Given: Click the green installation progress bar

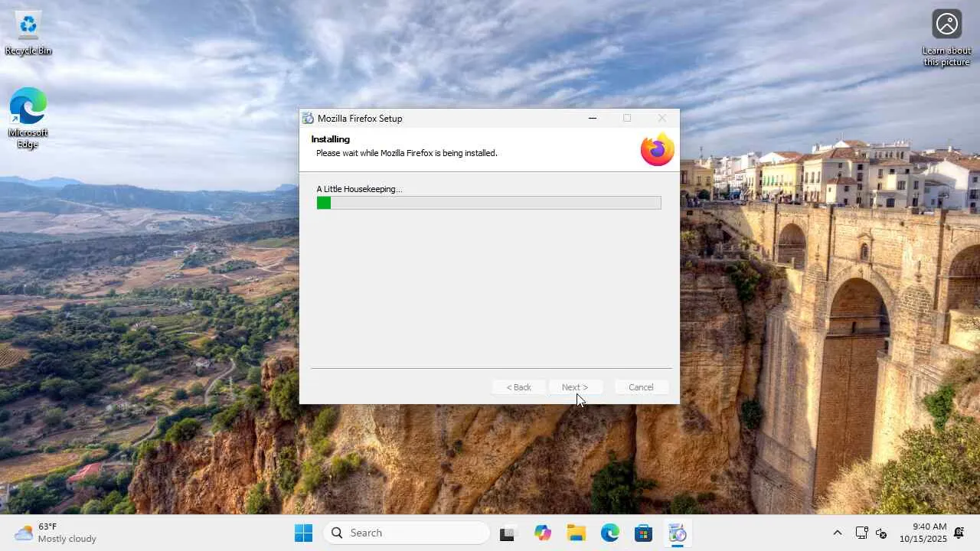Looking at the screenshot, I should (x=488, y=203).
